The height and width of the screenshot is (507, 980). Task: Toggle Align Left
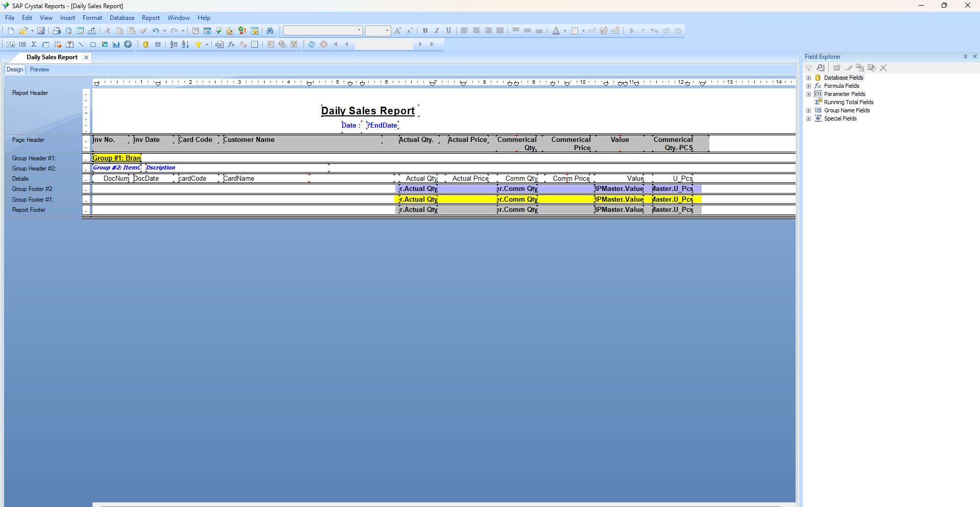(464, 31)
